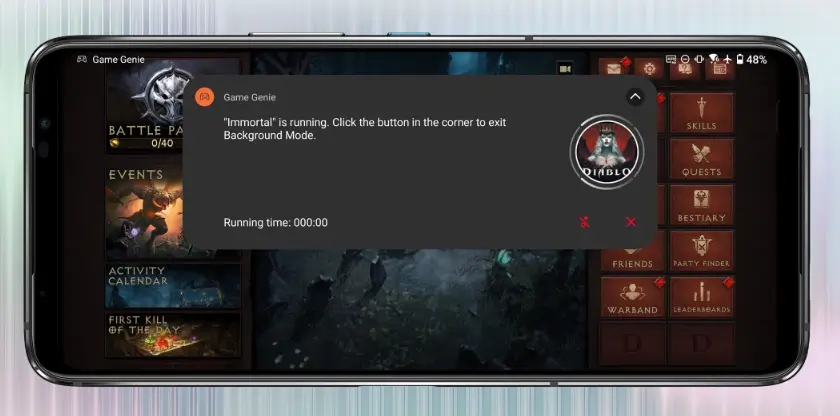Screen dimensions: 840x416
Task: Tap the battery 48% status indicator
Action: coord(752,59)
